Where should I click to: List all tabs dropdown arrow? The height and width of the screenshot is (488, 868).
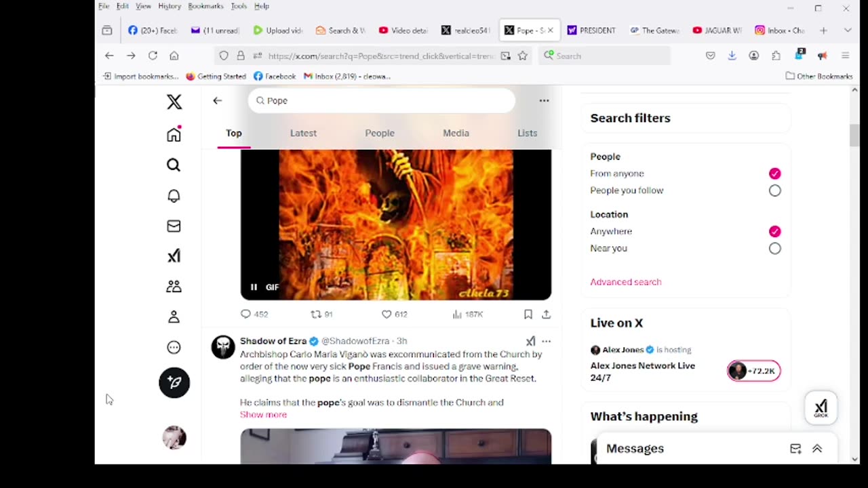(847, 30)
